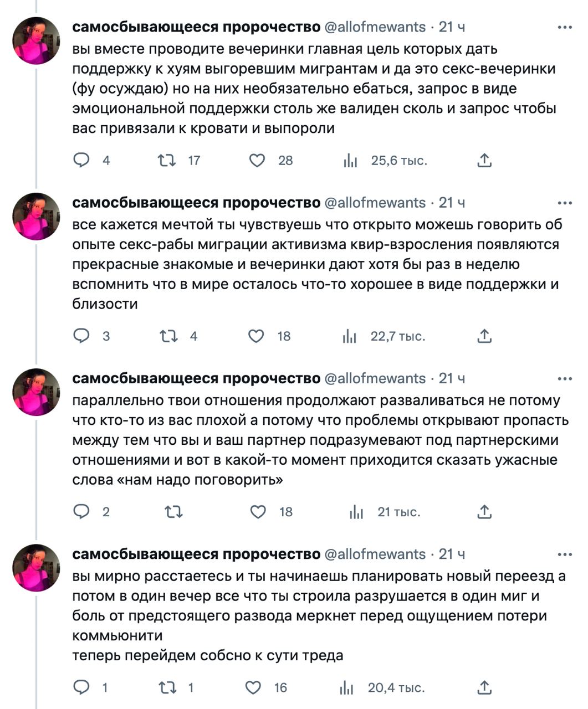Open profile name 'самосбывающееся пророчество' on first tweet
Viewport: 588px width, 709px height.
197,27
